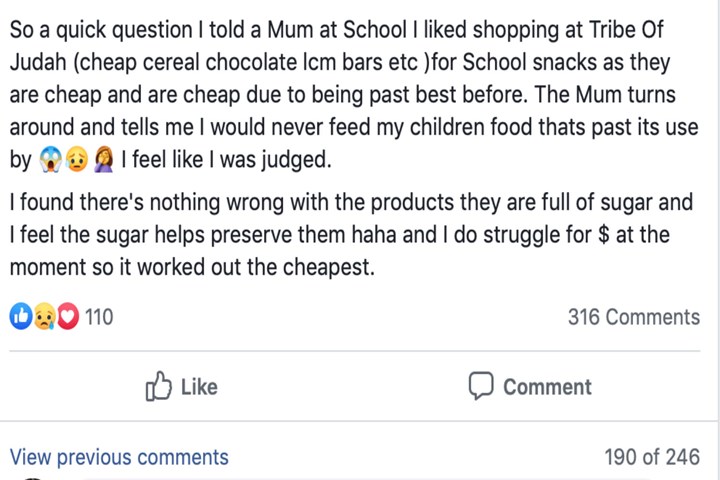The image size is (720, 480).
Task: Click the crying face reaction icon
Action: tap(44, 317)
